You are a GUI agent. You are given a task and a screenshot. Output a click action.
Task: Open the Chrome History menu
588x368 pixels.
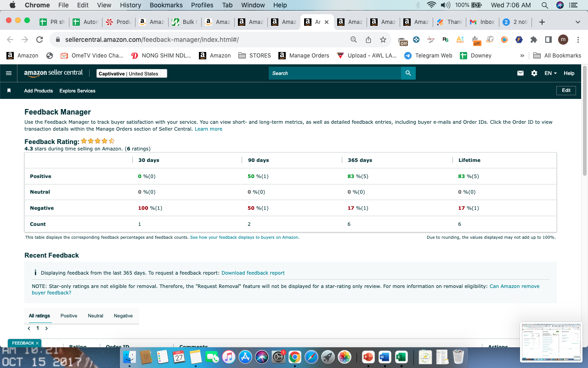click(130, 5)
